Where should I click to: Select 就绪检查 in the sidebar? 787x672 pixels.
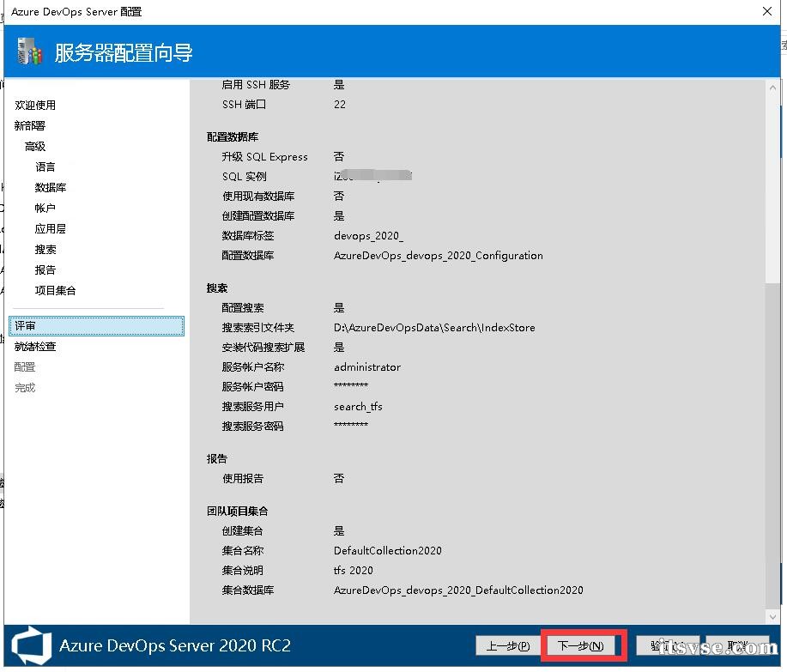pyautogui.click(x=35, y=347)
